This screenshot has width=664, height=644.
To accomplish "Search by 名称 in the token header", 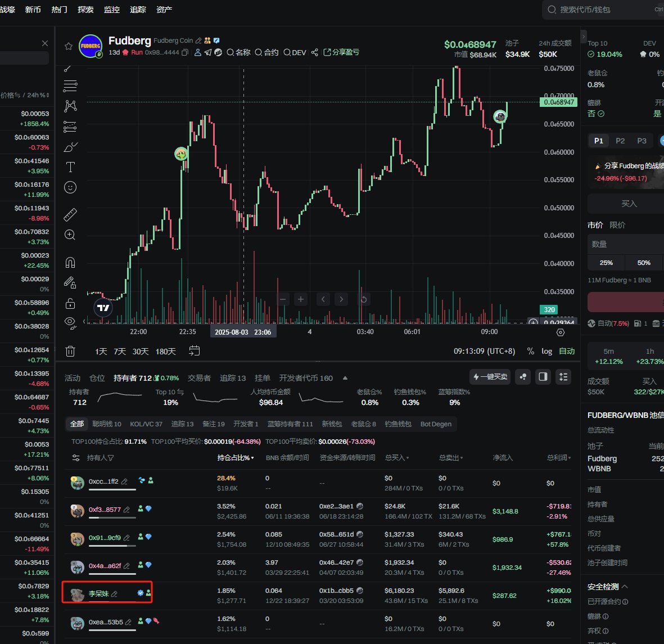I will click(238, 52).
